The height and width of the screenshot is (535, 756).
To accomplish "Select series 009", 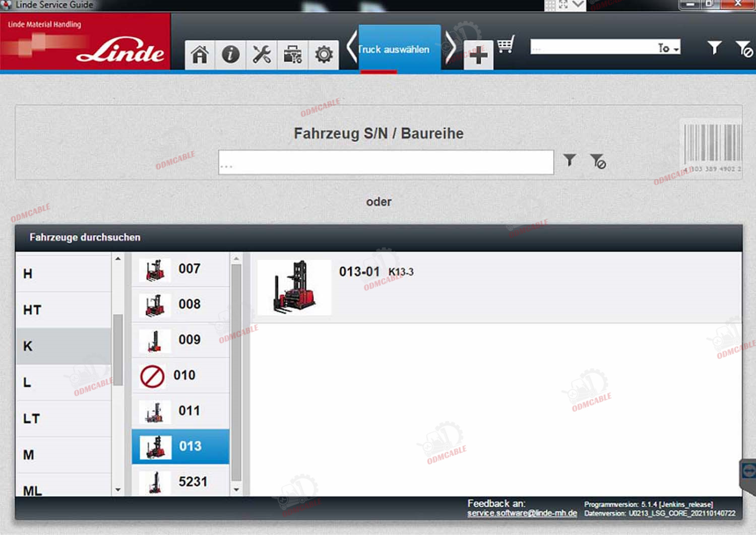I will point(180,340).
